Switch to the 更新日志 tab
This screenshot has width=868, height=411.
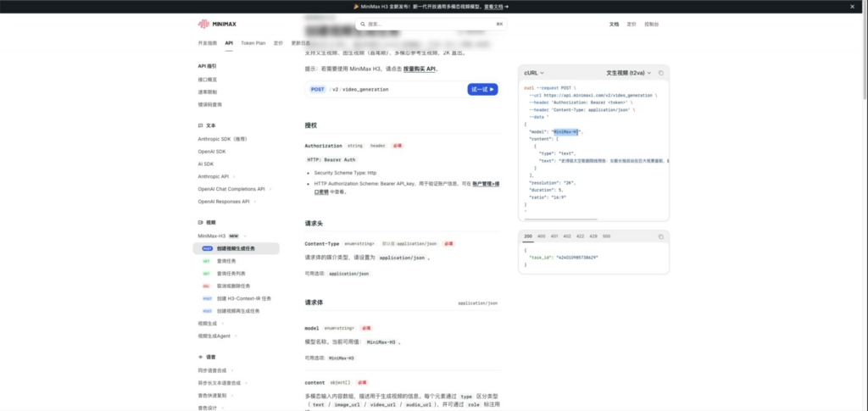tap(301, 42)
